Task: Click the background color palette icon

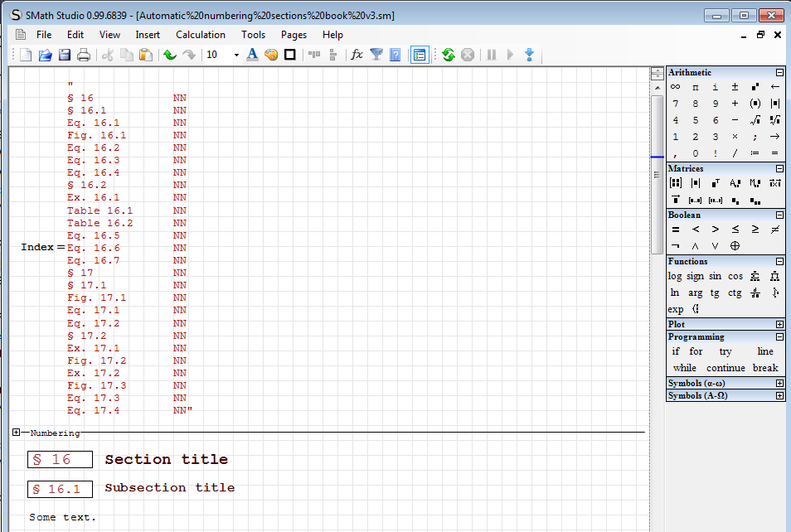Action: click(x=271, y=55)
